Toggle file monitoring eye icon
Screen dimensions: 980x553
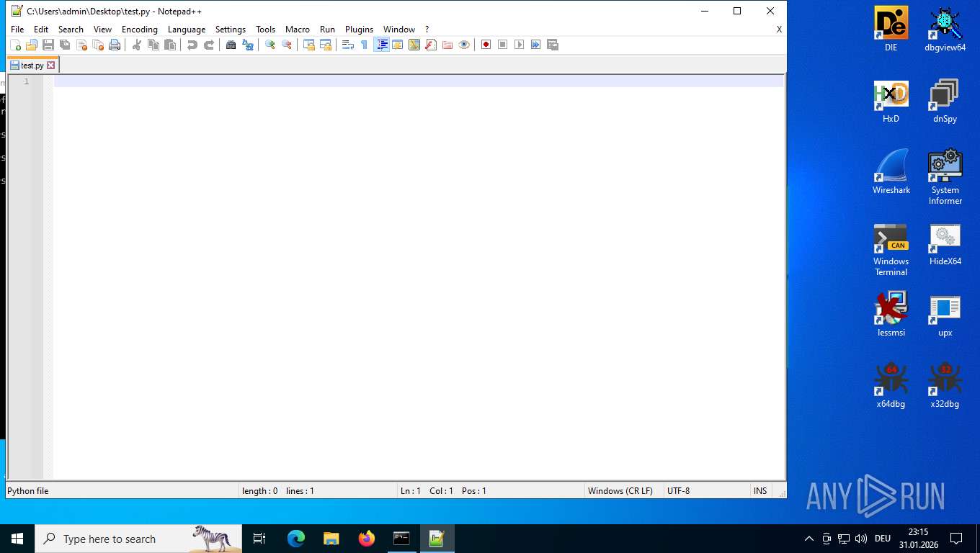(x=464, y=45)
